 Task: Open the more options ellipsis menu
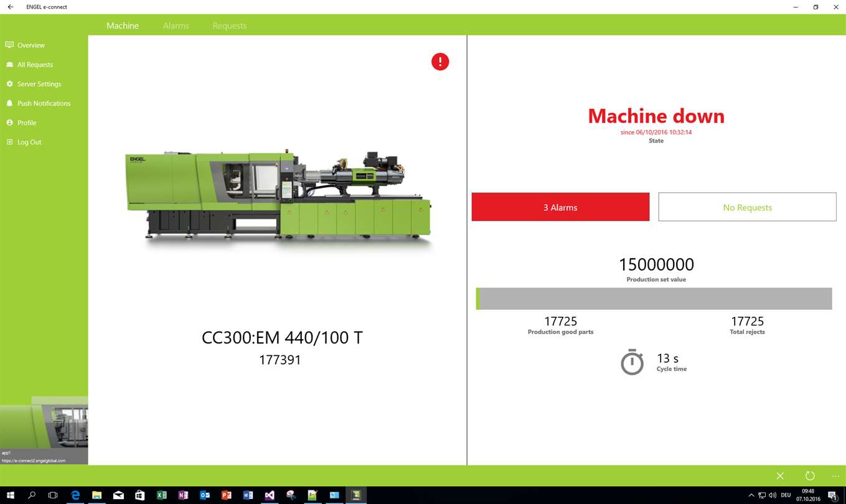pos(835,476)
